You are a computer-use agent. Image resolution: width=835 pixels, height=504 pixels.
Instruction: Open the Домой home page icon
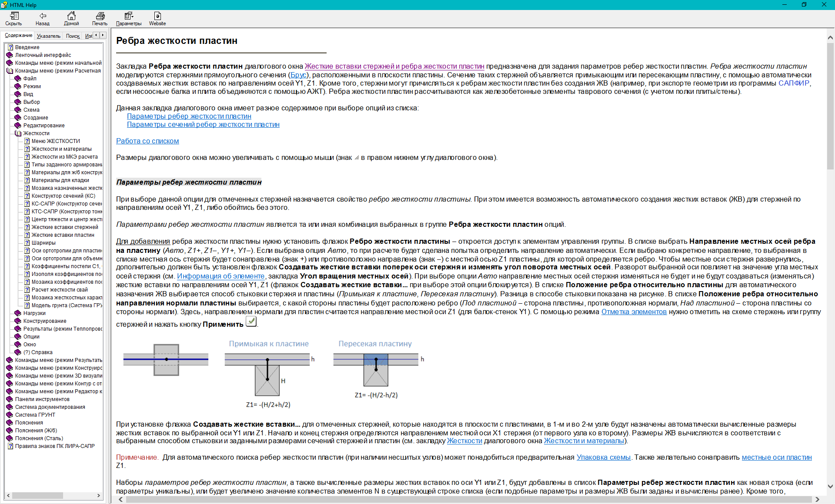pyautogui.click(x=71, y=19)
